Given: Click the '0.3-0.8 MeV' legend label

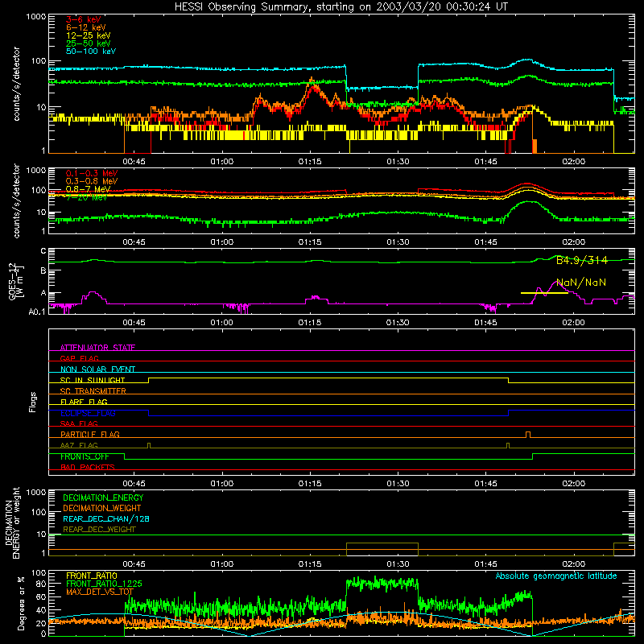Looking at the screenshot, I should pos(92,181).
